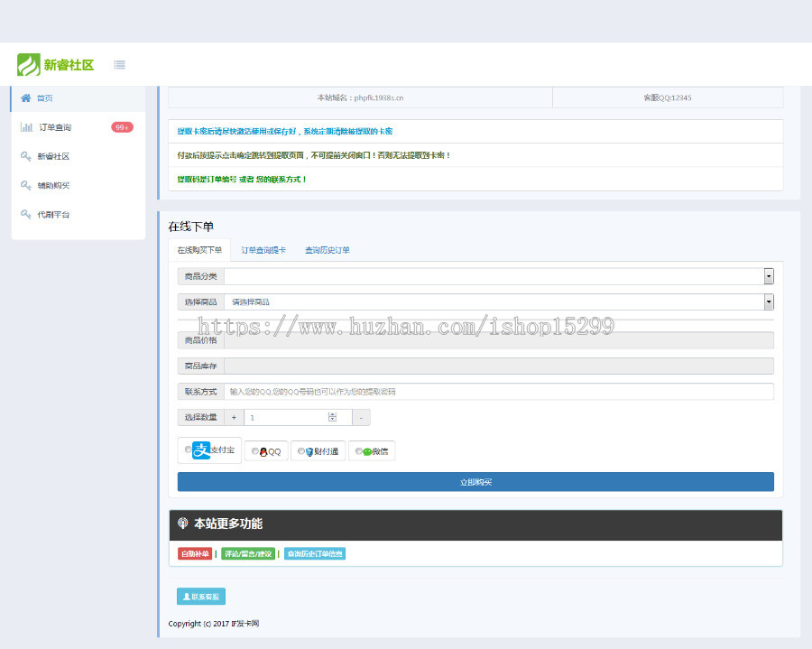
Task: Click the red 自助补单 button
Action: [x=194, y=553]
